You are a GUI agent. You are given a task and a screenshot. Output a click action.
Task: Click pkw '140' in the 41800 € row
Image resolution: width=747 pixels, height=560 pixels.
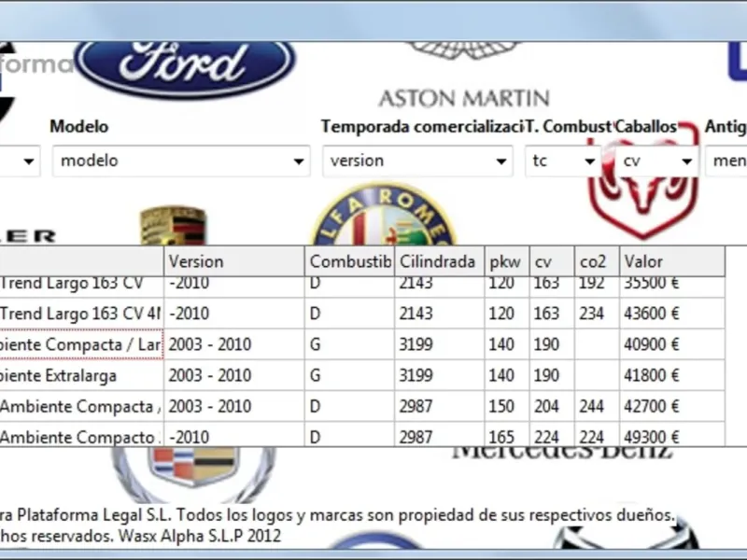coord(506,376)
